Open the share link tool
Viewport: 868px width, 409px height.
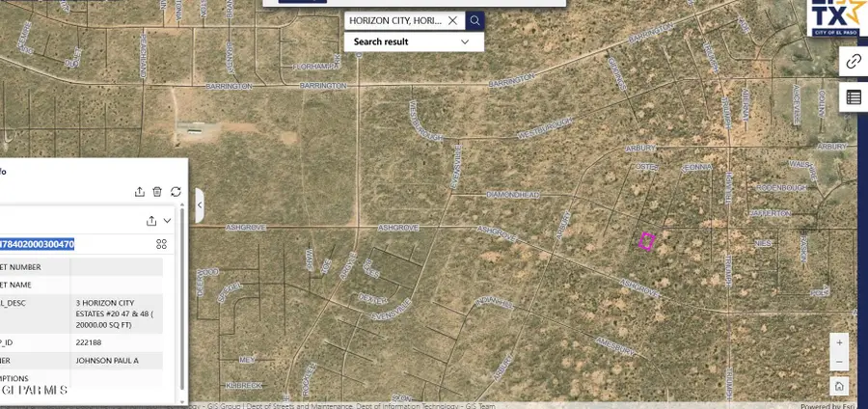(x=854, y=61)
